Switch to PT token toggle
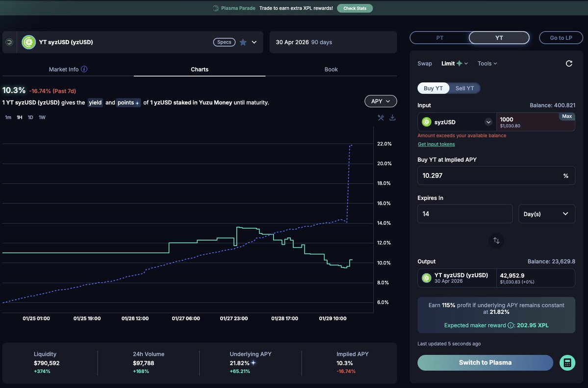The width and height of the screenshot is (588, 388). [x=439, y=38]
